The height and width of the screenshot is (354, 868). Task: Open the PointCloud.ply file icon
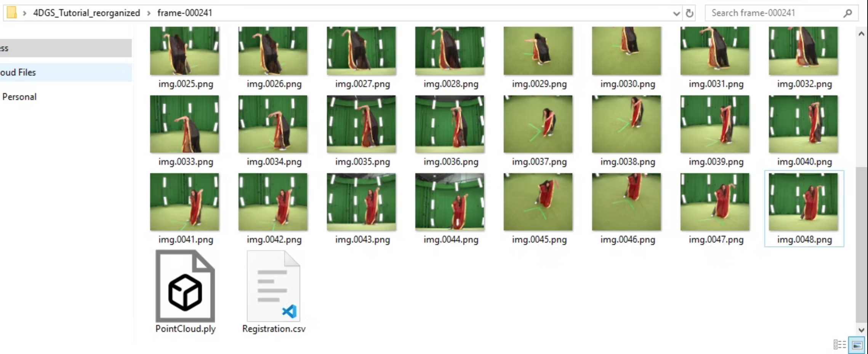tap(185, 286)
